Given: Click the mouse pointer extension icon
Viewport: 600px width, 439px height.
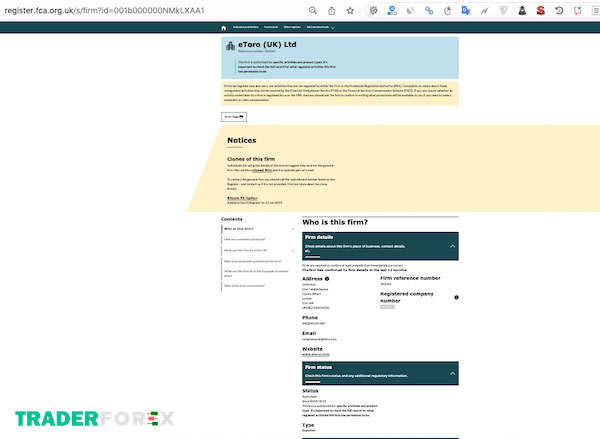Looking at the screenshot, I should tap(447, 11).
